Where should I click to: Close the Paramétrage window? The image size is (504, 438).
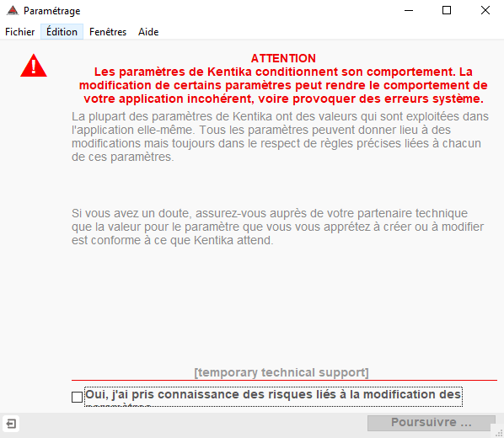click(x=485, y=11)
